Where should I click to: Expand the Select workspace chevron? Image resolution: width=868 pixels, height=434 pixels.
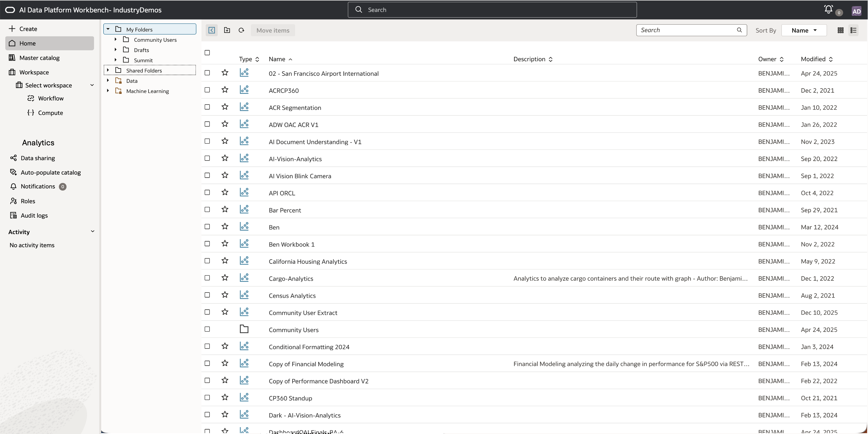(92, 85)
